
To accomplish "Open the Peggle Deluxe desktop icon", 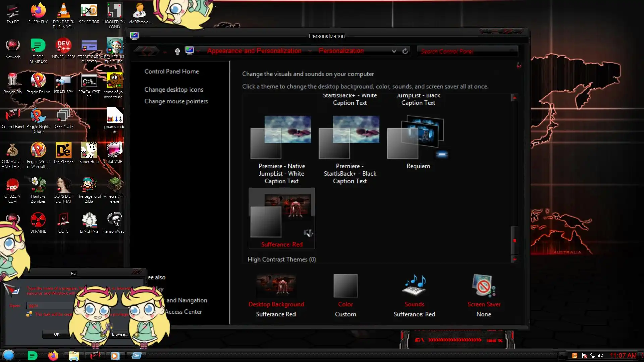I will [38, 81].
